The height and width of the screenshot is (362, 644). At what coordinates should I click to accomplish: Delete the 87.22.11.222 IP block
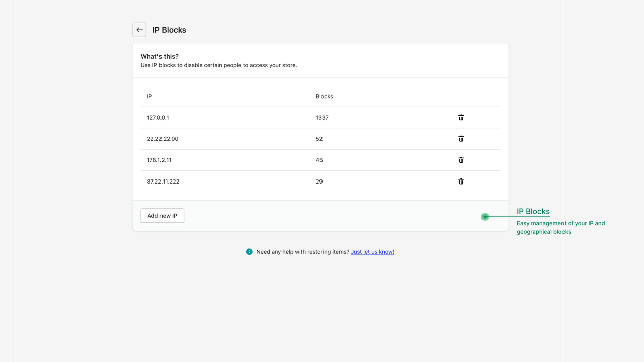point(461,181)
